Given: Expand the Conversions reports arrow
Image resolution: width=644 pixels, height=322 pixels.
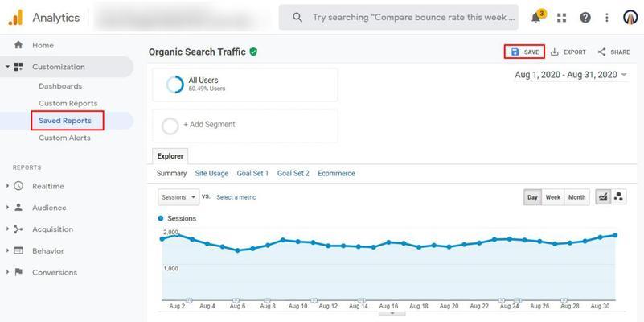Looking at the screenshot, I should pyautogui.click(x=7, y=272).
